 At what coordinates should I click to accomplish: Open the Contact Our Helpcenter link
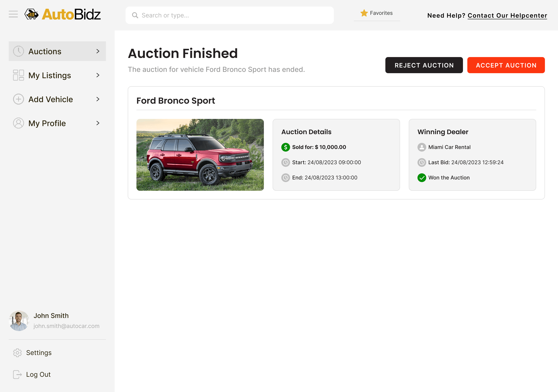(x=507, y=15)
